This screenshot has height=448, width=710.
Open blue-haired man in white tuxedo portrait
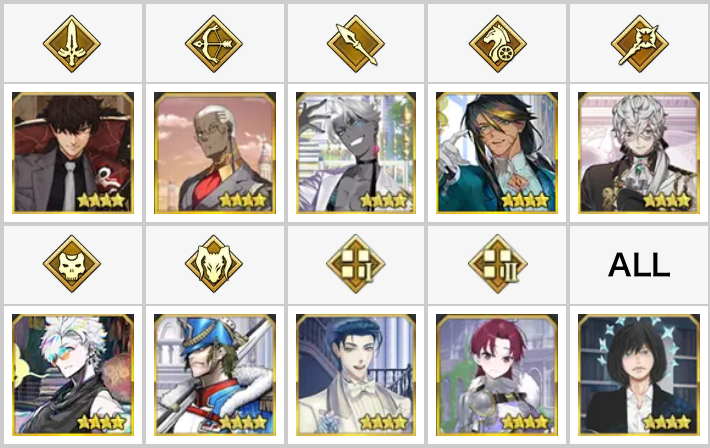pyautogui.click(x=356, y=375)
